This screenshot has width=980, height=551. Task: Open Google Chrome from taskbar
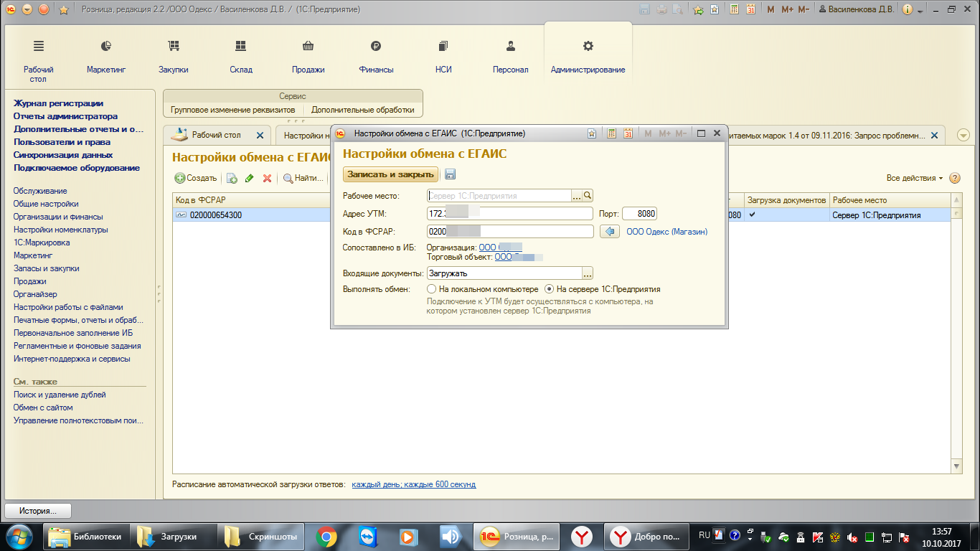pos(326,537)
